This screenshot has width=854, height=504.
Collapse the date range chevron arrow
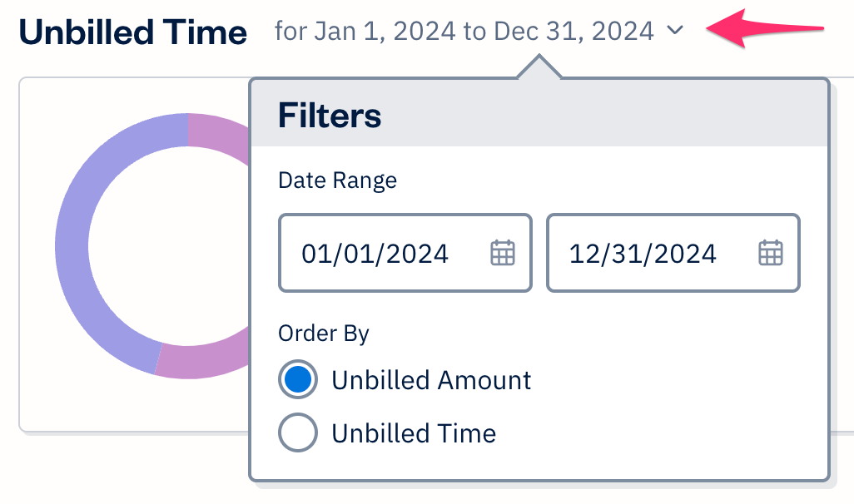point(675,32)
